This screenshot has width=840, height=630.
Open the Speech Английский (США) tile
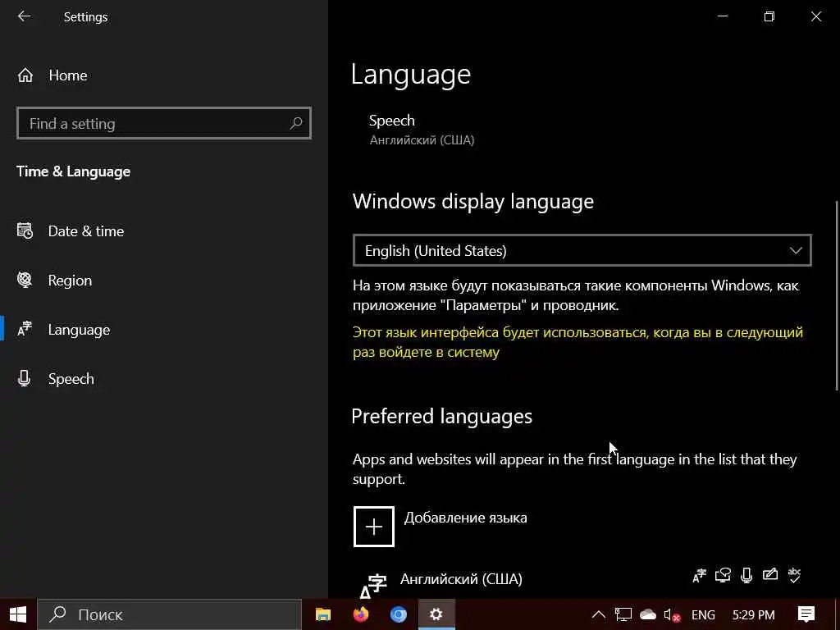pyautogui.click(x=422, y=130)
